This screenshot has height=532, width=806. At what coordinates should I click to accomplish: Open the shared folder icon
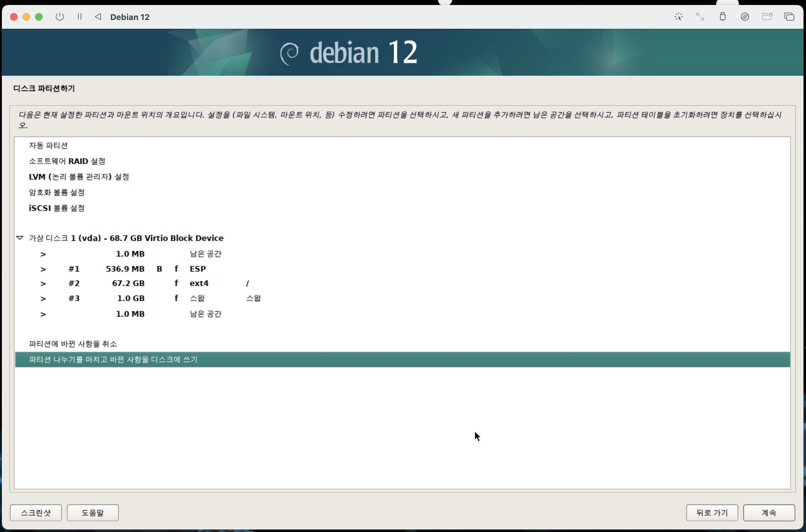[x=767, y=17]
